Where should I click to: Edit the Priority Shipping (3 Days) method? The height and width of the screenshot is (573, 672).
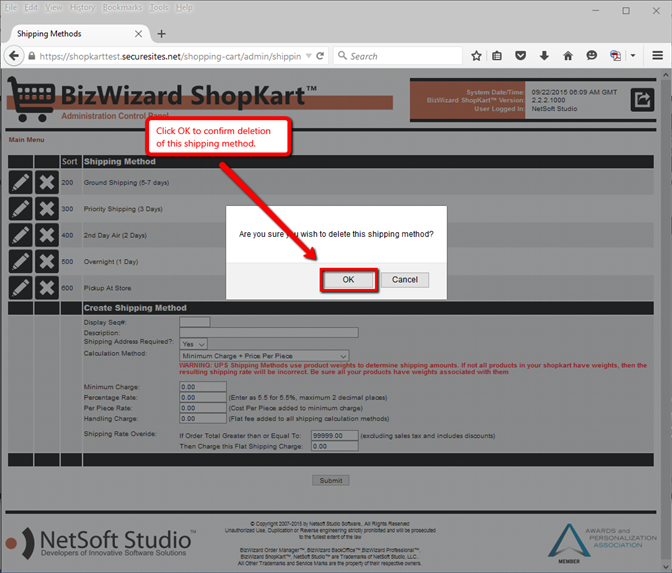point(21,209)
